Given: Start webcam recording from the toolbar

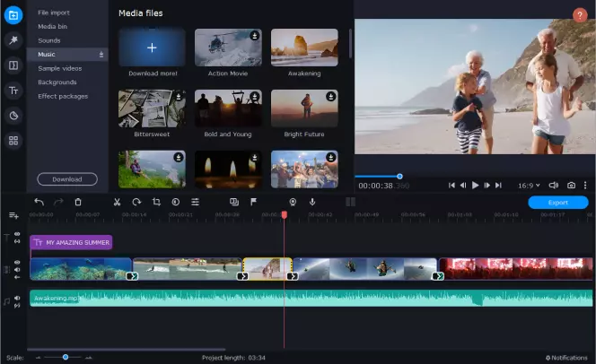Looking at the screenshot, I should [293, 202].
